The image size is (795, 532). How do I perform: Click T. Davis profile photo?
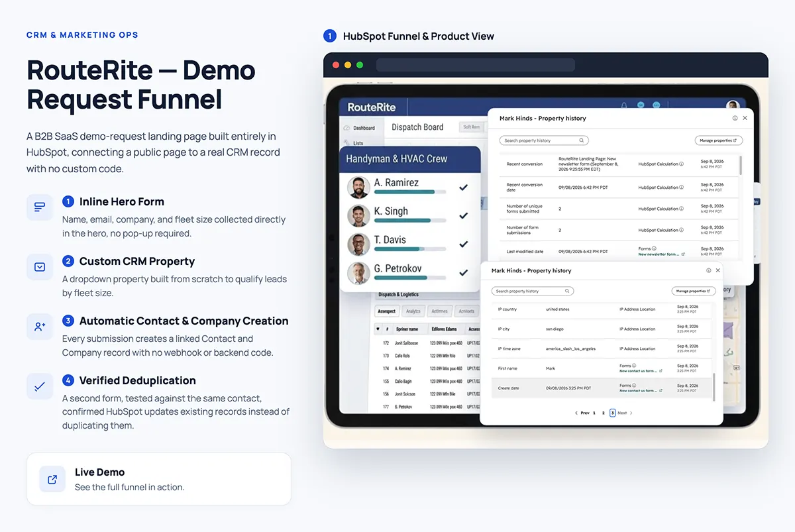click(x=358, y=244)
